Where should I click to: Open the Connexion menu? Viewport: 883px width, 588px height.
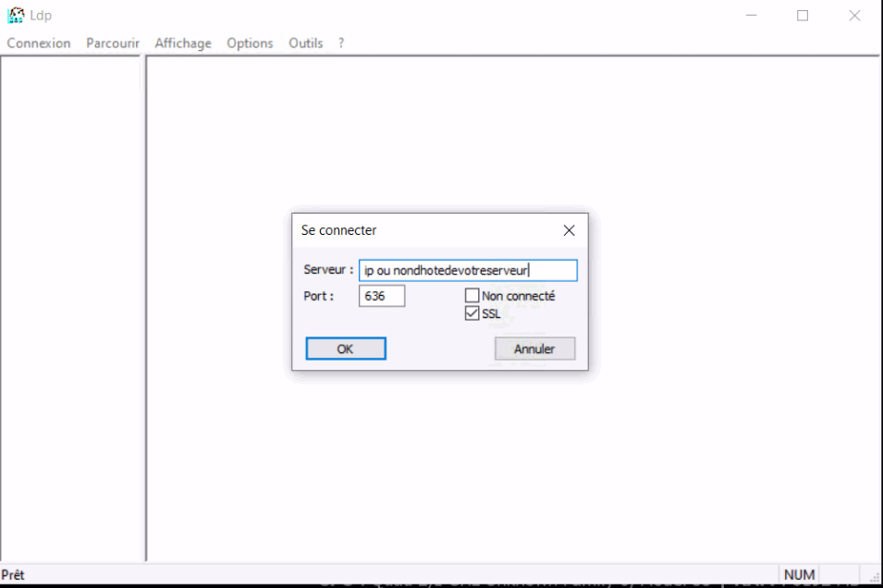click(39, 43)
